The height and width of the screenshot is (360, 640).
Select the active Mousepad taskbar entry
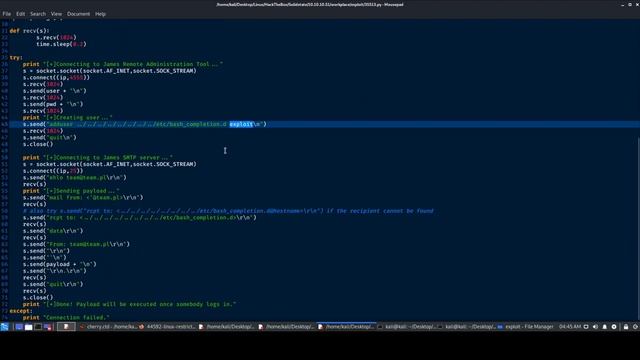[347, 327]
